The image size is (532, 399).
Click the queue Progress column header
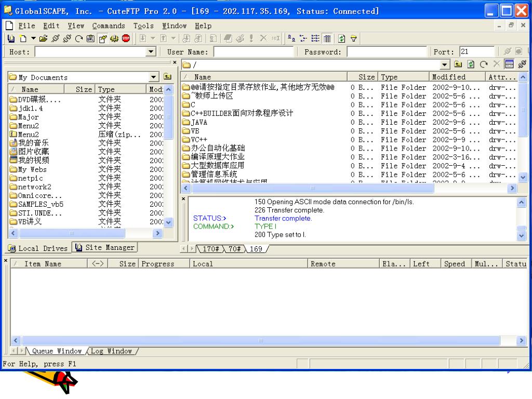164,264
